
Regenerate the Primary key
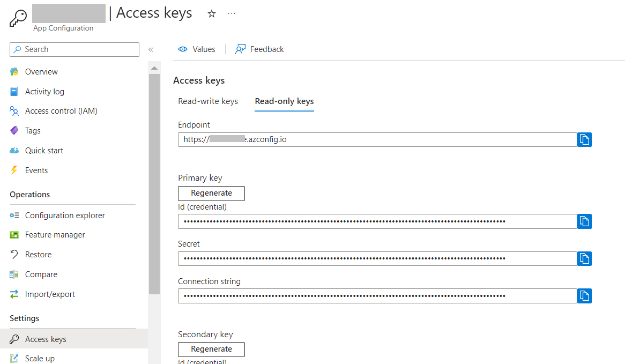click(x=211, y=194)
